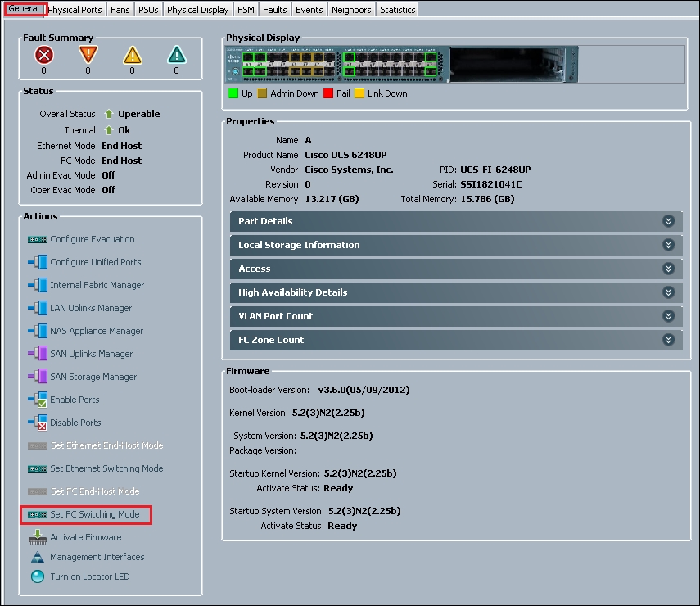This screenshot has height=606, width=700.
Task: Click the teal warning fault icon
Action: 177,55
